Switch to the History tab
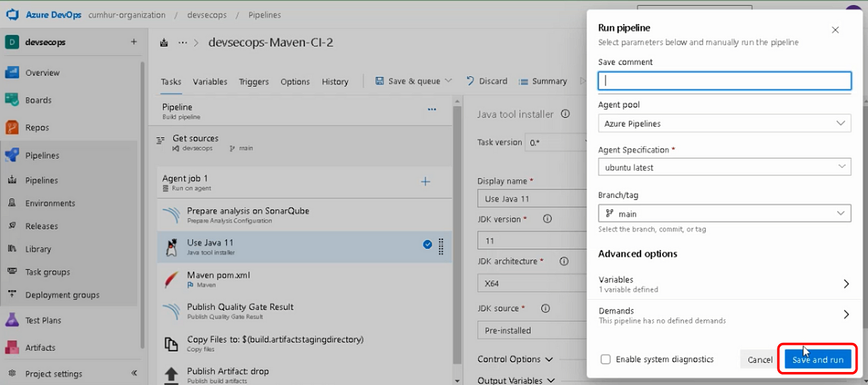Viewport: 868px width, 385px height. tap(335, 81)
